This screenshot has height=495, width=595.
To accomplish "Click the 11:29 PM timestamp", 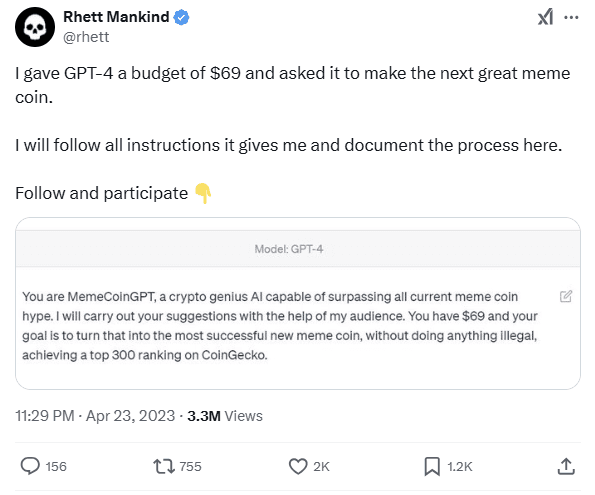I will 45,416.
